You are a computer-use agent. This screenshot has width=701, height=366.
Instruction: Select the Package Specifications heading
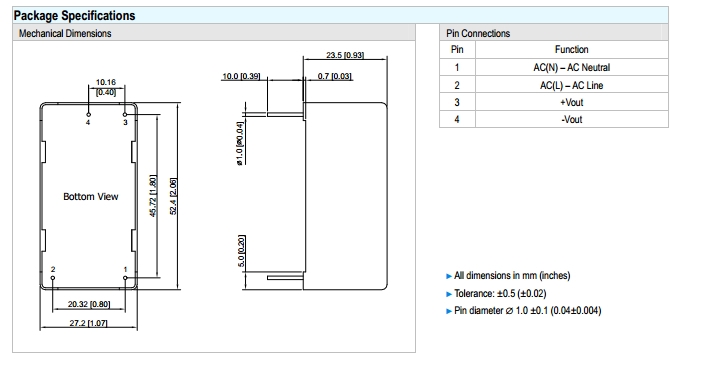pos(74,16)
